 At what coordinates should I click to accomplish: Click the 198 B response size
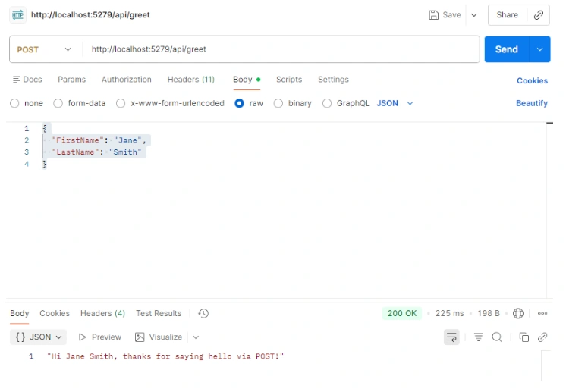[x=489, y=313]
